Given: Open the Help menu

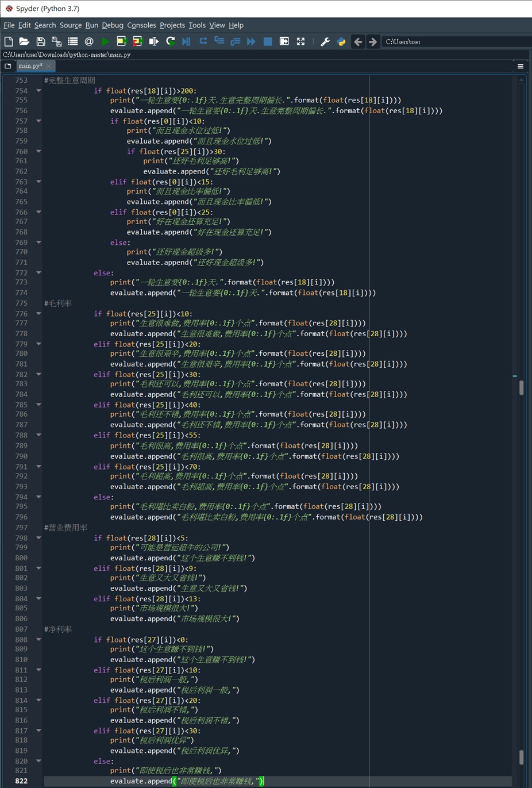Looking at the screenshot, I should [x=236, y=25].
